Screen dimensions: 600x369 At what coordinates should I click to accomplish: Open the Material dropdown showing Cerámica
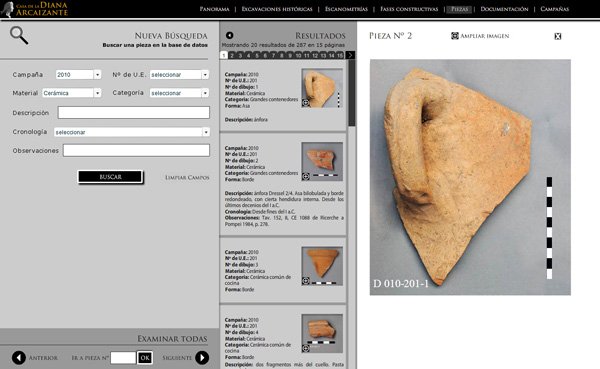pos(72,93)
